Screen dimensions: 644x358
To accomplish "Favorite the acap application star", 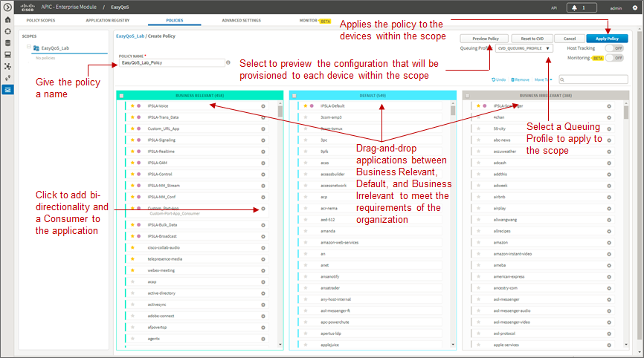I will (132, 281).
